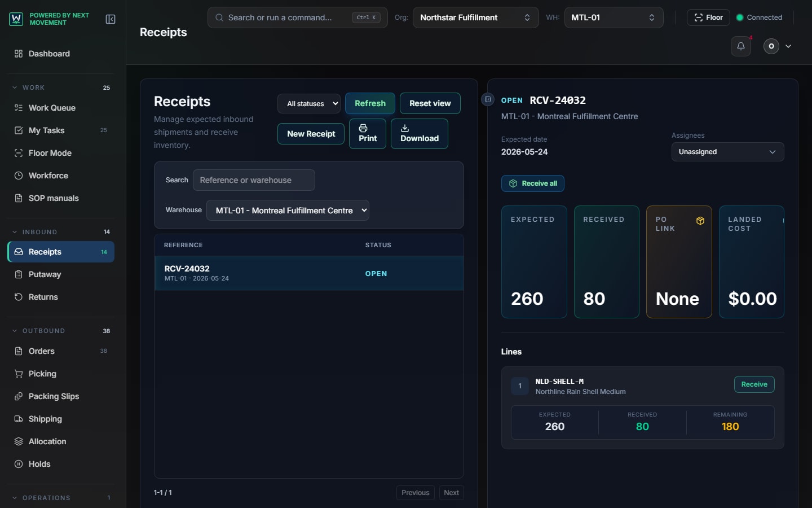Click the app logo icon in sidebar
Viewport: 812px width, 508px height.
[x=16, y=19]
